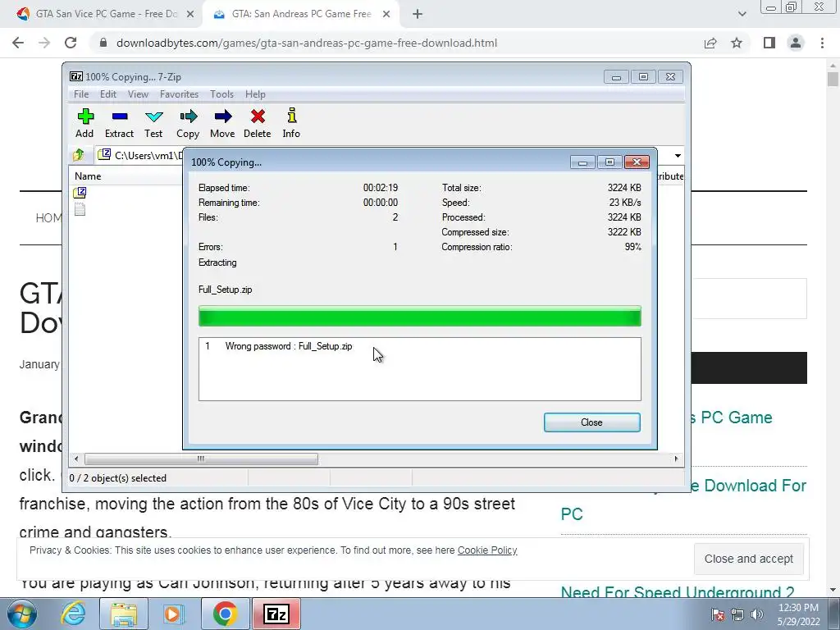This screenshot has height=630, width=840.
Task: Open Windows Explorer from taskbar
Action: pyautogui.click(x=123, y=614)
